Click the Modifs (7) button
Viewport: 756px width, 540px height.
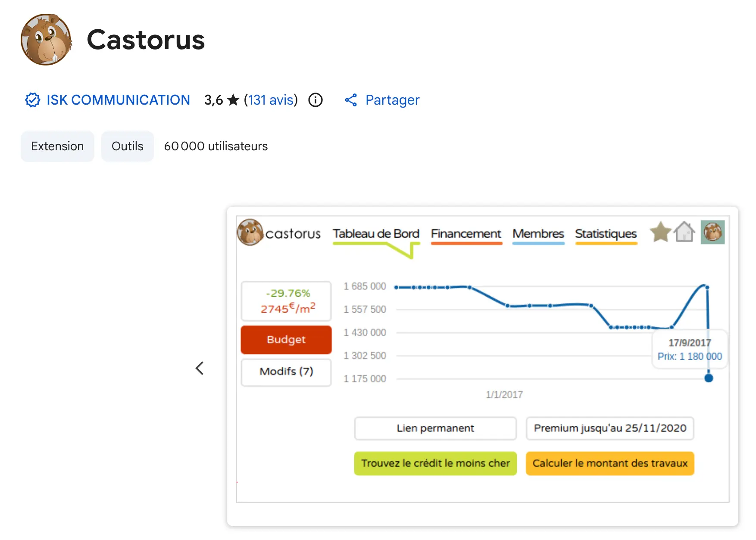coord(286,372)
